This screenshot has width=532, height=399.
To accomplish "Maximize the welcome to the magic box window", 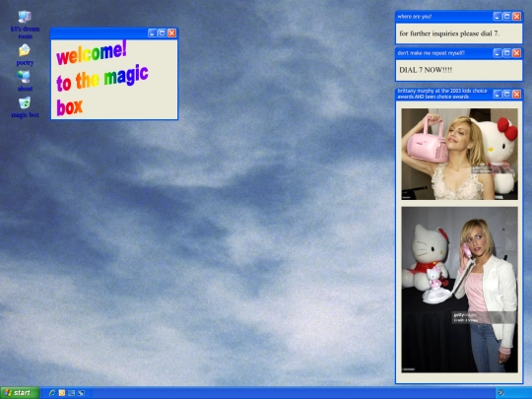I will click(x=163, y=33).
